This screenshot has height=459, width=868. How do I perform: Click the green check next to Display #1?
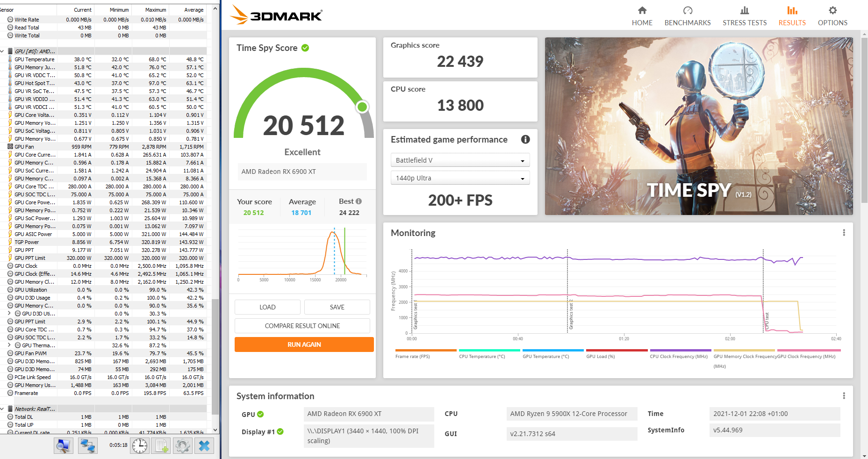tap(280, 431)
